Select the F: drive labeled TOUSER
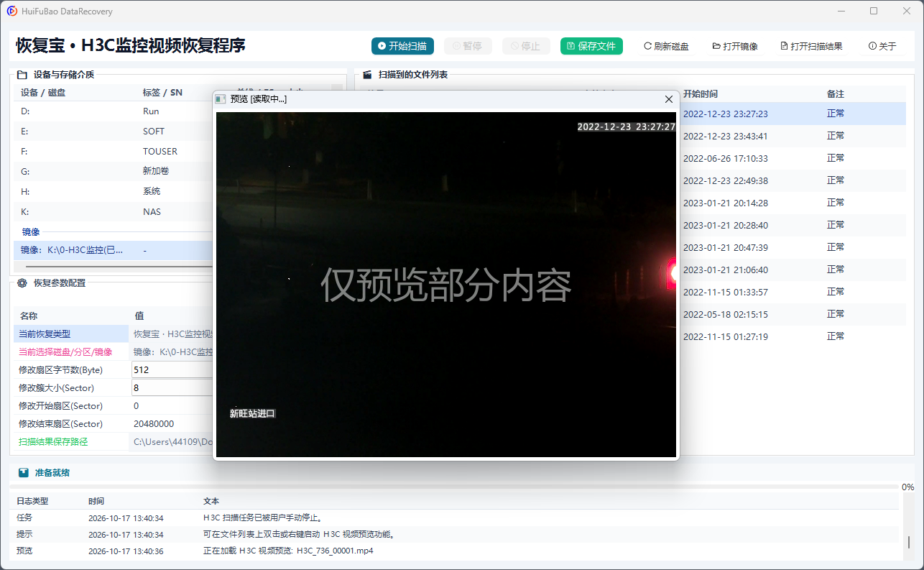924x570 pixels. point(113,152)
